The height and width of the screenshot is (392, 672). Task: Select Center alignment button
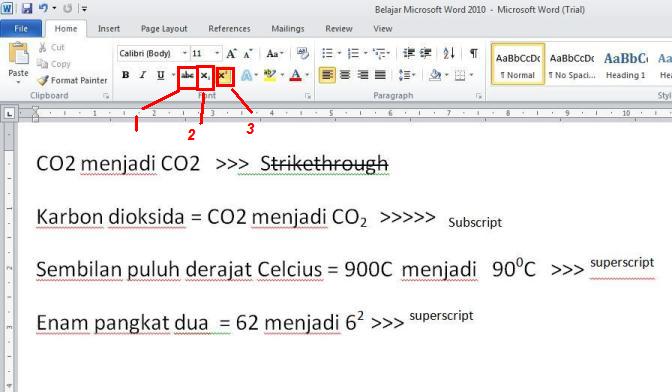coord(345,75)
